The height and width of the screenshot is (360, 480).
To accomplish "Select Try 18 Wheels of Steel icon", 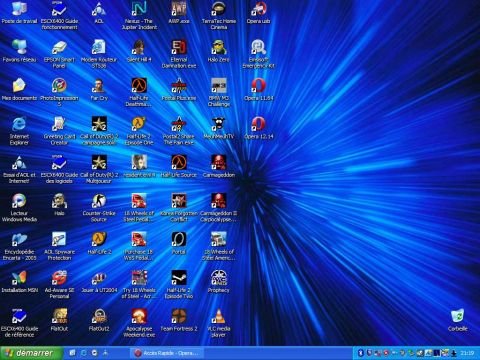I will point(139,278).
